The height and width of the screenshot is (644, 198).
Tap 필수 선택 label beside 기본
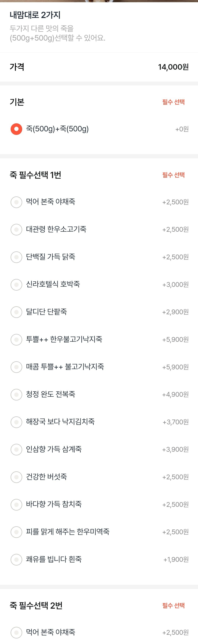coord(174,102)
